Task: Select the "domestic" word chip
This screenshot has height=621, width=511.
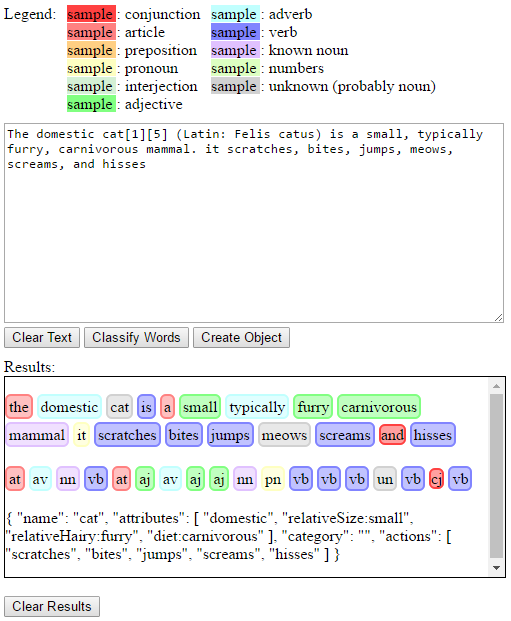Action: [x=69, y=407]
